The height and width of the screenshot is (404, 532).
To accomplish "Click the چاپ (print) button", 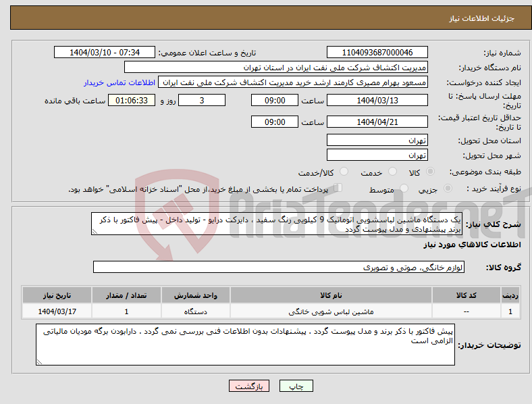I will (296, 386).
